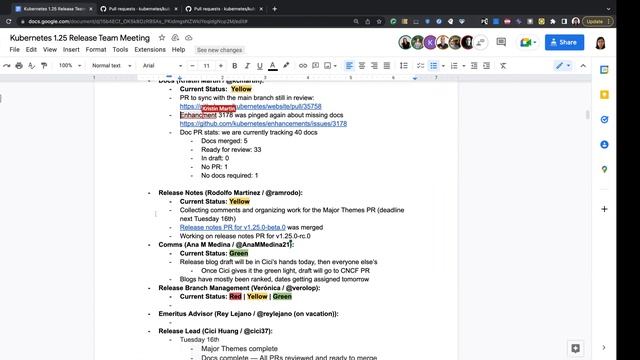Select the paint format tool
The width and height of the screenshot is (640, 360).
[x=44, y=66]
